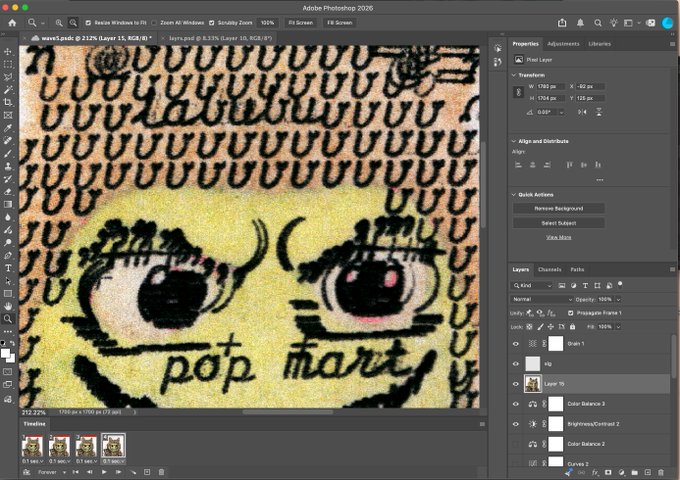The height and width of the screenshot is (480, 680).
Task: Select the Crop tool
Action: click(8, 102)
